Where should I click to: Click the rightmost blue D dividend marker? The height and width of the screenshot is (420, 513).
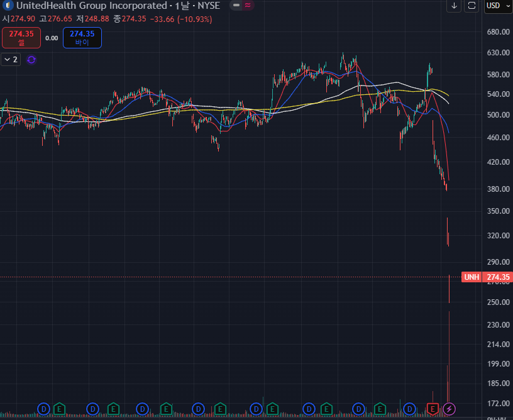click(411, 409)
